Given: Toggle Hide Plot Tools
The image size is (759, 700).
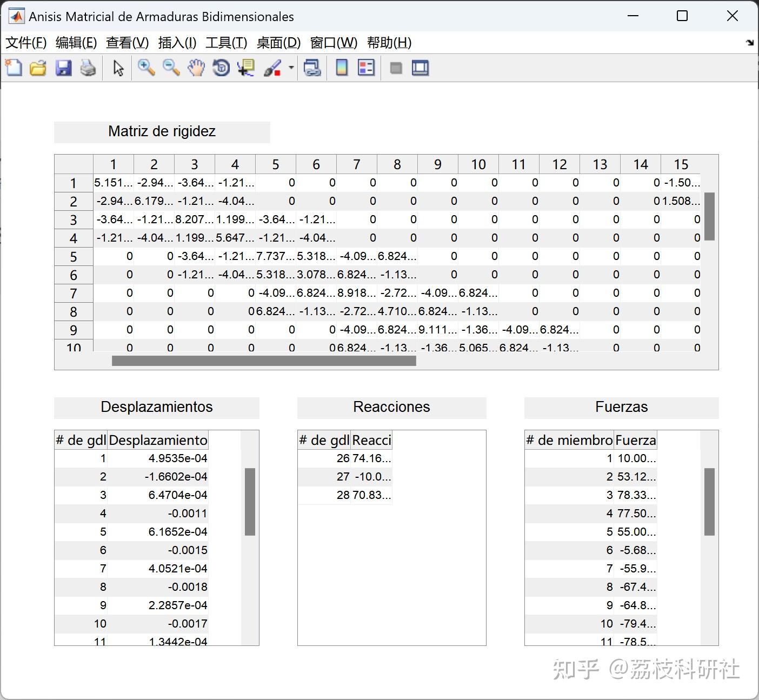Looking at the screenshot, I should pyautogui.click(x=396, y=68).
